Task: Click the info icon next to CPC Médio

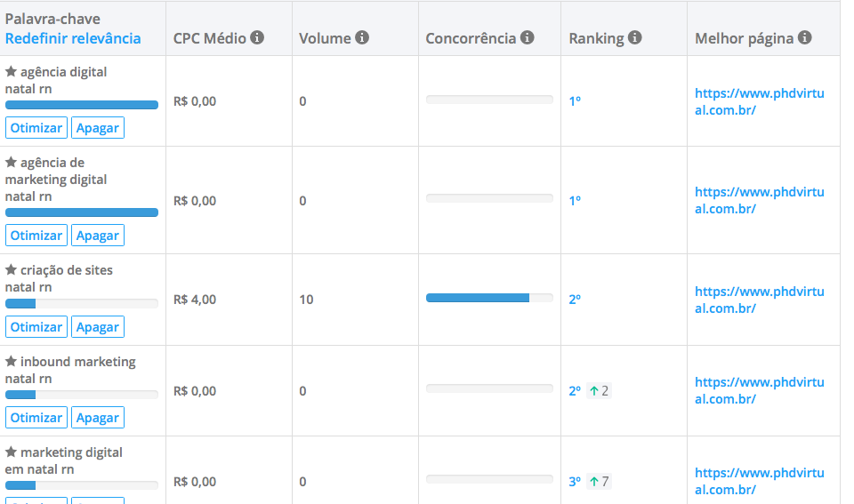Action: 257,37
